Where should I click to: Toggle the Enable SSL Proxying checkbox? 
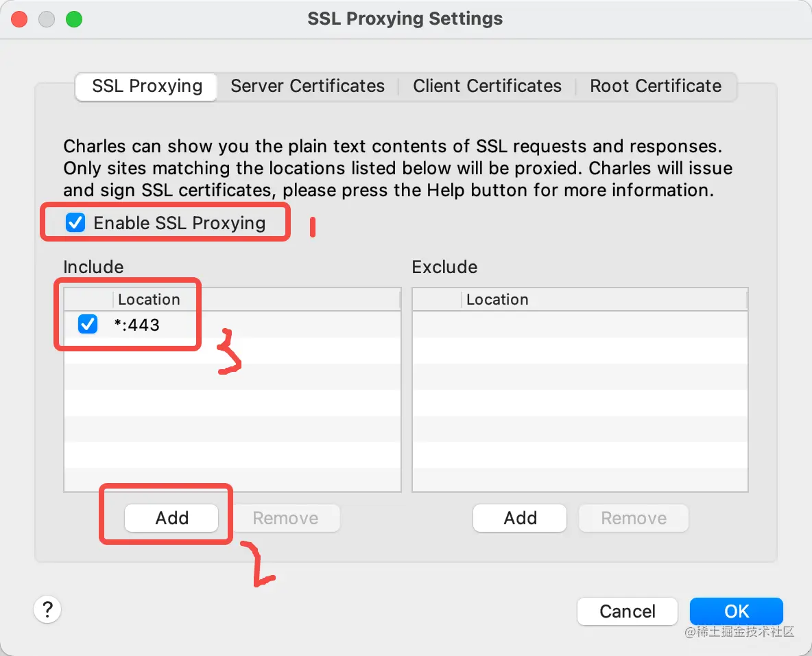coord(75,223)
